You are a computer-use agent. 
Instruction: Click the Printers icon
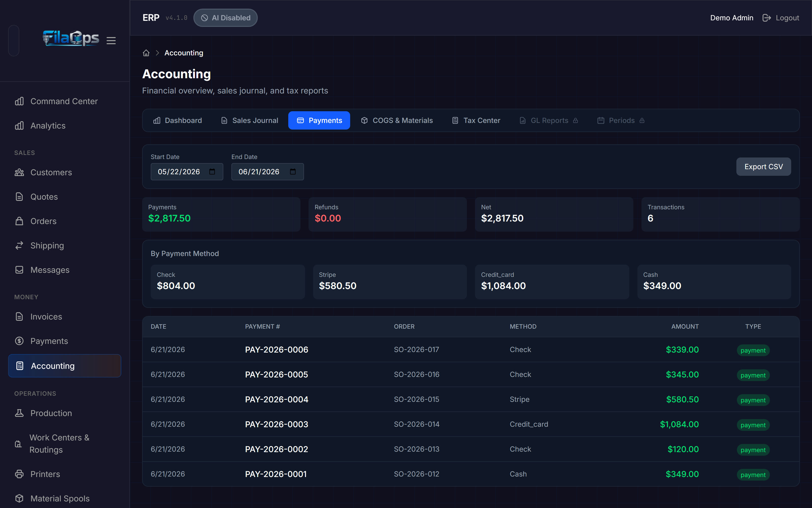[x=20, y=474]
